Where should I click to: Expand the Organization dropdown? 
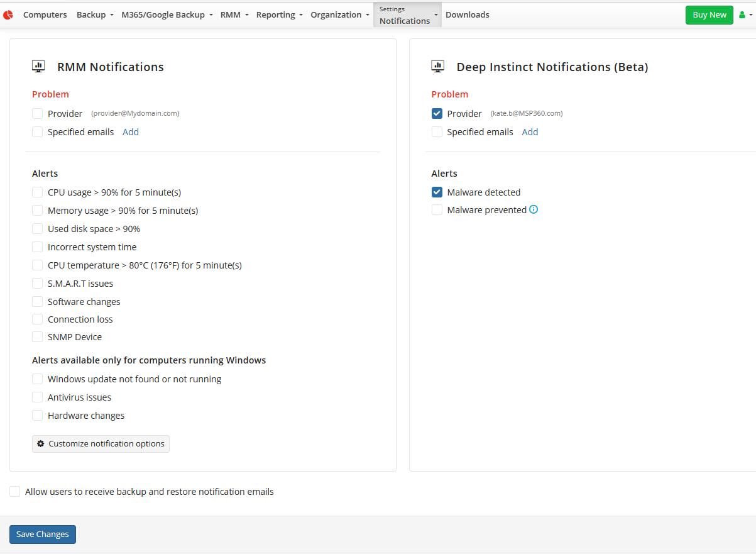340,14
